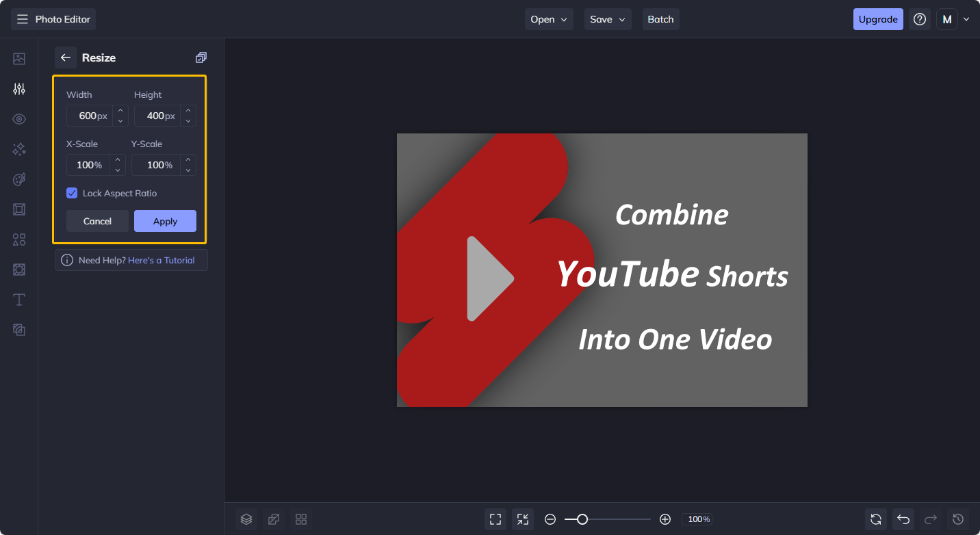Open the Image Manager sidebar tab
The width and height of the screenshot is (980, 535).
(19, 59)
